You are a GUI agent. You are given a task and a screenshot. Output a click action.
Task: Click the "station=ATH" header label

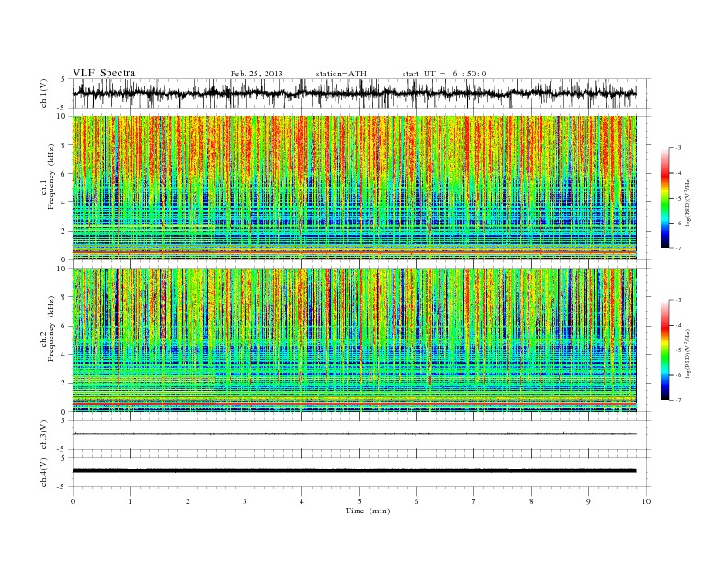click(x=341, y=74)
